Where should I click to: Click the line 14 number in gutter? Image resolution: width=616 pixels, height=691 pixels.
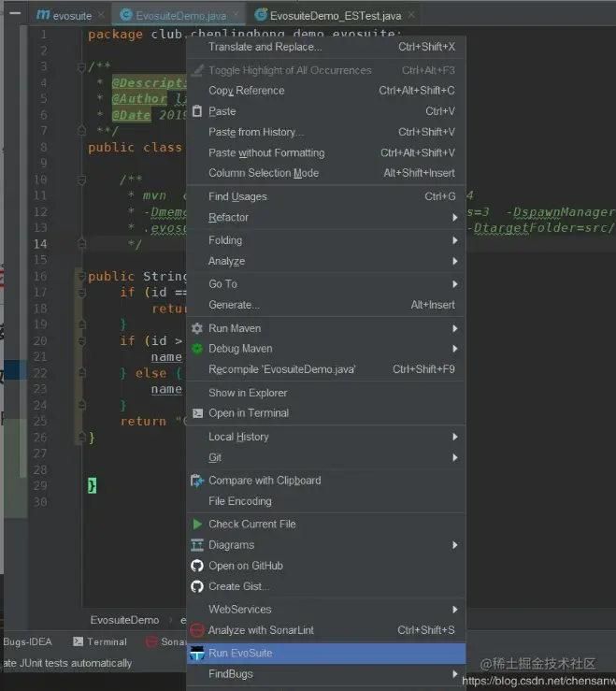pyautogui.click(x=40, y=244)
